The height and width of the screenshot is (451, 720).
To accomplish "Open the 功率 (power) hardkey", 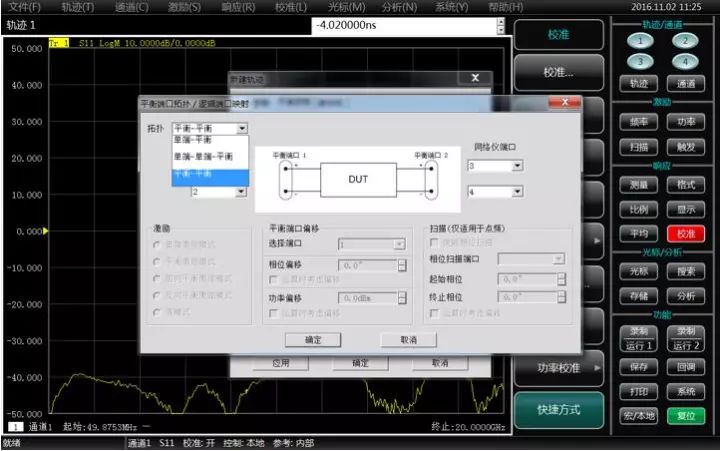I will coord(686,122).
